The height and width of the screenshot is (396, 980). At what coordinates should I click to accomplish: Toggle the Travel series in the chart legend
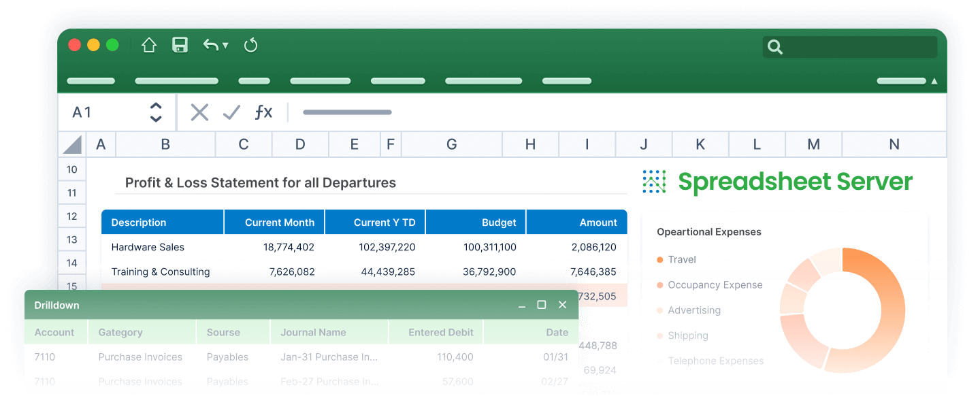681,259
